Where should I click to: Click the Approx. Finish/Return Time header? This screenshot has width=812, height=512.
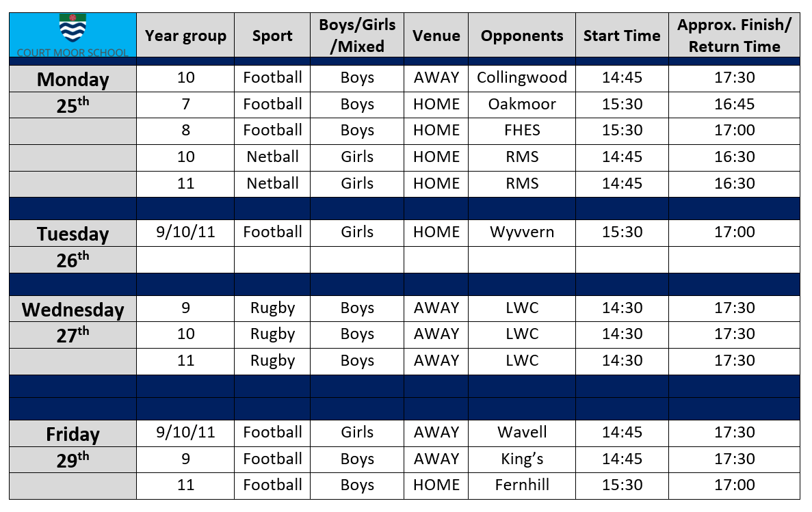[734, 35]
